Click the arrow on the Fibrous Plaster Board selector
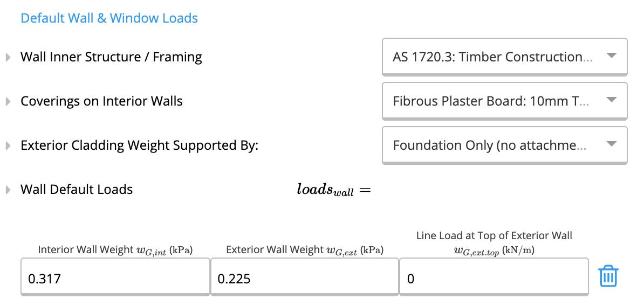The image size is (644, 306). 612,100
